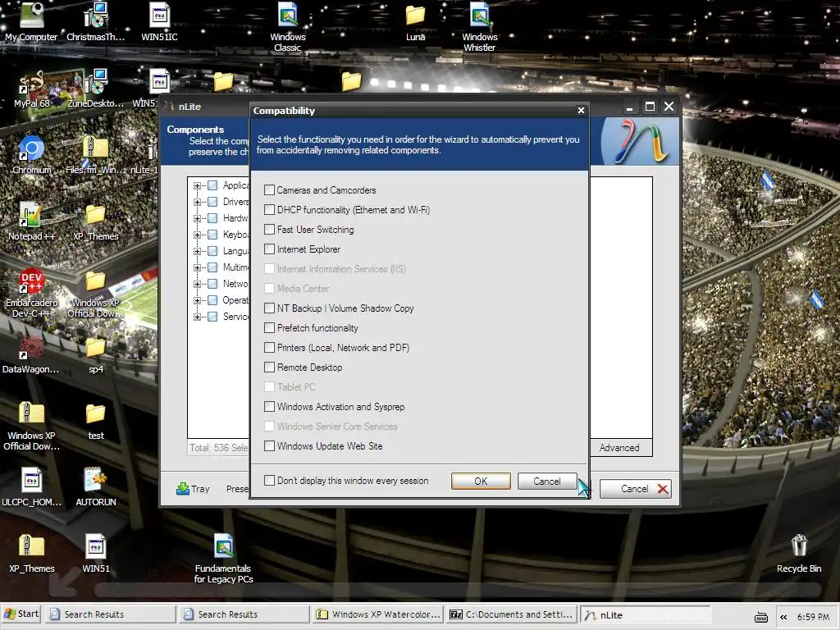Click the 6:59 PM taskbar clock
This screenshot has height=630, width=840.
tap(813, 617)
